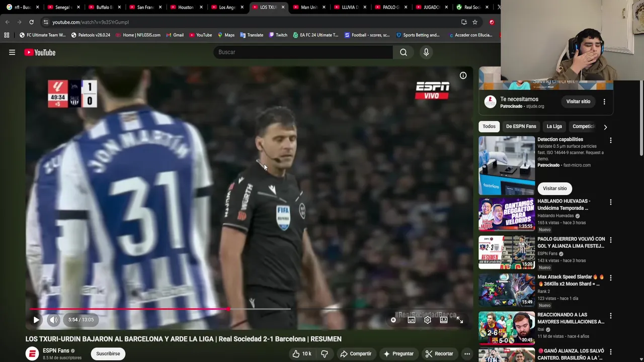The image size is (644, 362).
Task: Open Hablando Huevadas video thumbnail
Action: (x=507, y=214)
